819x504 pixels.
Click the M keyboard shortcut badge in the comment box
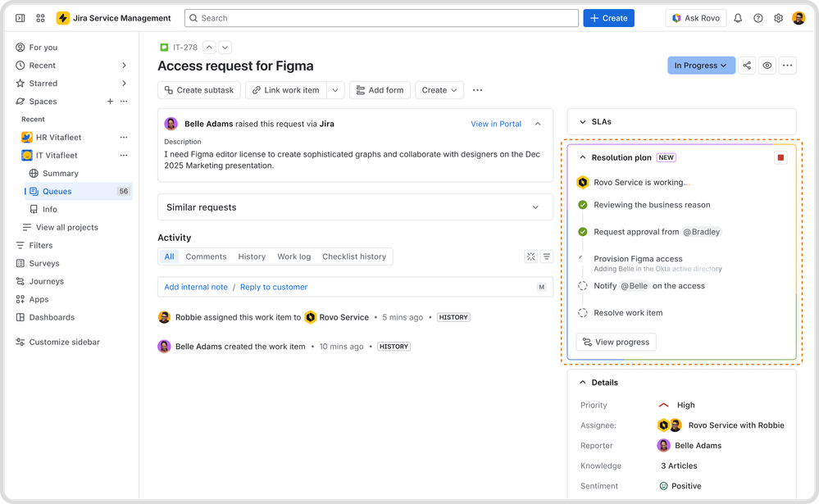click(542, 287)
